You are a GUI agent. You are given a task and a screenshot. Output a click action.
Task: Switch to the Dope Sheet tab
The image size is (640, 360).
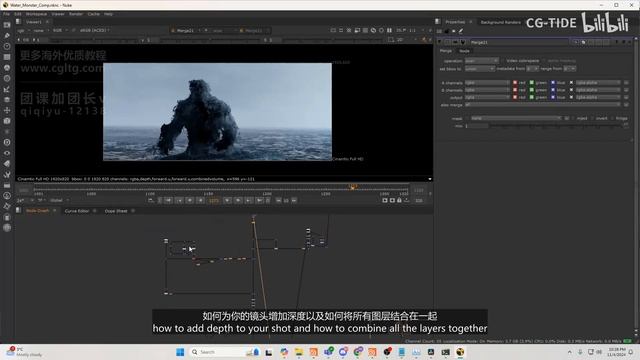click(x=116, y=211)
